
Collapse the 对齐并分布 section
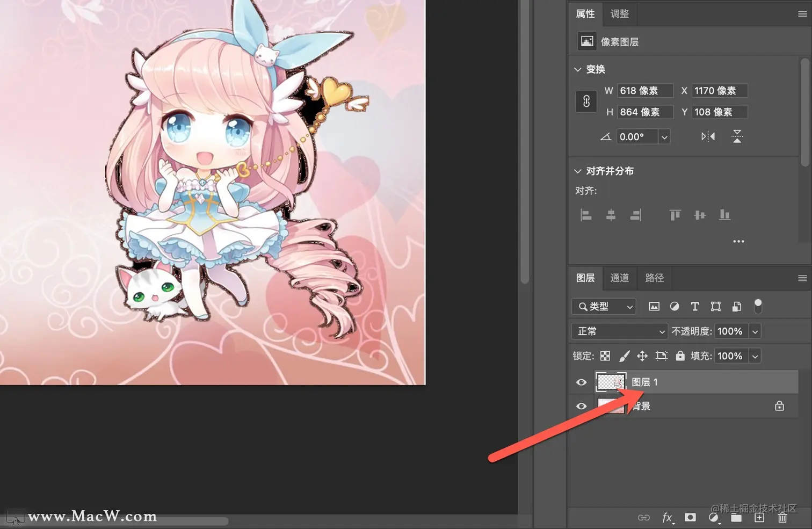point(578,171)
